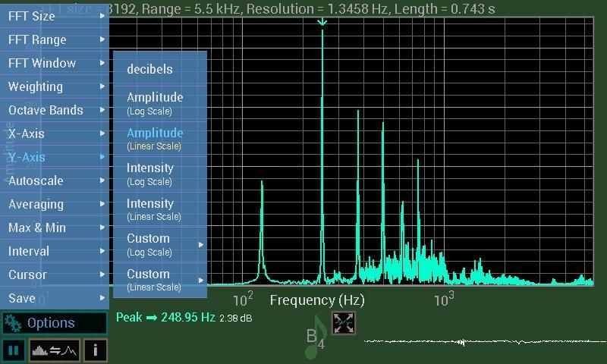Image resolution: width=607 pixels, height=364 pixels.
Task: Open Octave Bands menu entry
Action: pyautogui.click(x=55, y=110)
